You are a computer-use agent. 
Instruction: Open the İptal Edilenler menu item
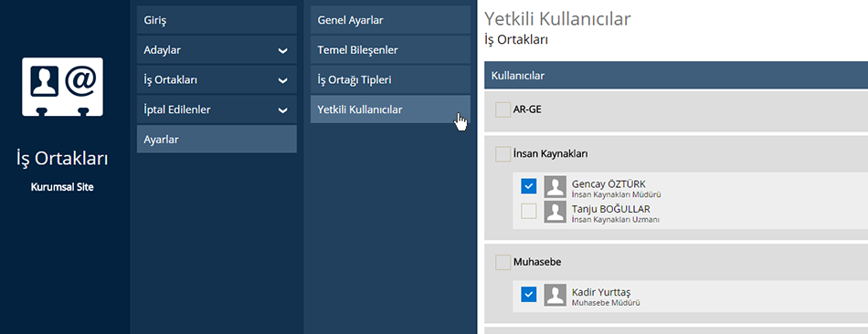[217, 110]
